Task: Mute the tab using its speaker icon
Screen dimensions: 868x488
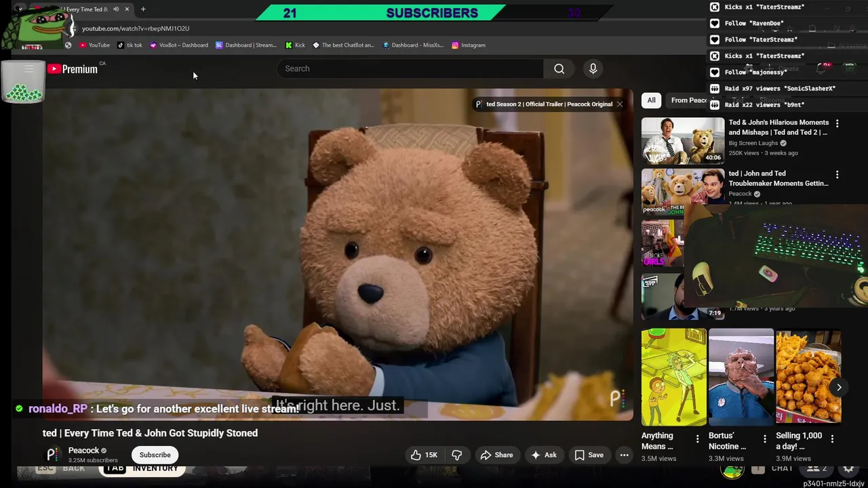Action: (116, 9)
